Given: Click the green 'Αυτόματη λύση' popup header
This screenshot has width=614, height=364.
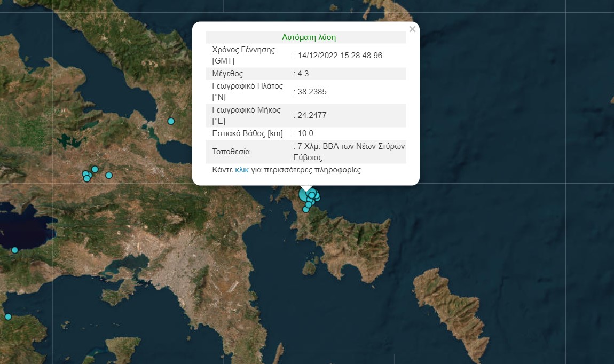Looking at the screenshot, I should click(x=309, y=37).
